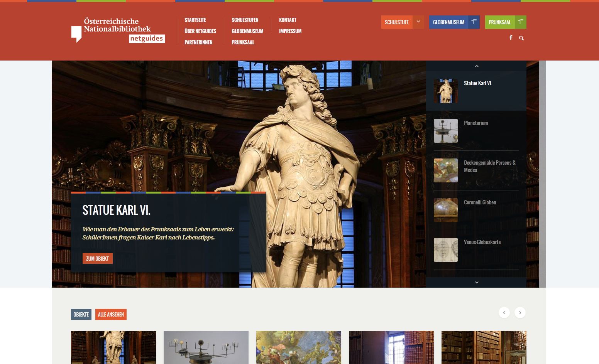Open the statue object card image

coord(113,347)
